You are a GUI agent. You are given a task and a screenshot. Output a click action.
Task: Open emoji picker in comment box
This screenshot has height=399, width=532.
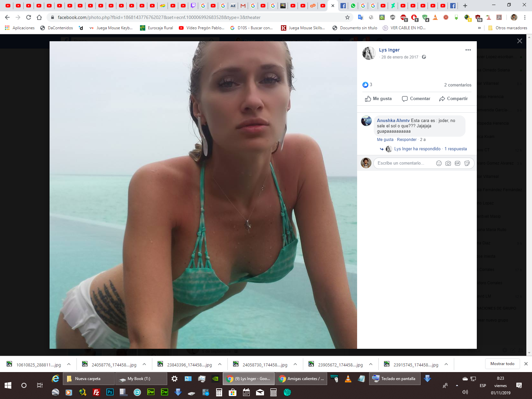(439, 163)
